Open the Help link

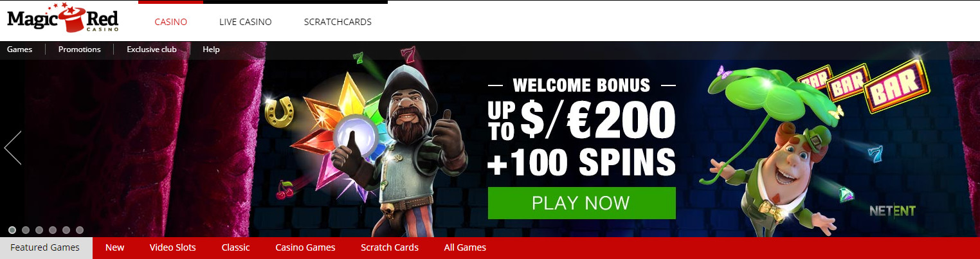[x=211, y=49]
